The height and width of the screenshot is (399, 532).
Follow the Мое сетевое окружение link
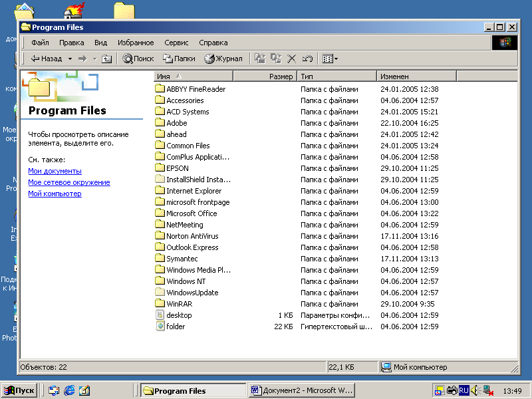point(69,182)
